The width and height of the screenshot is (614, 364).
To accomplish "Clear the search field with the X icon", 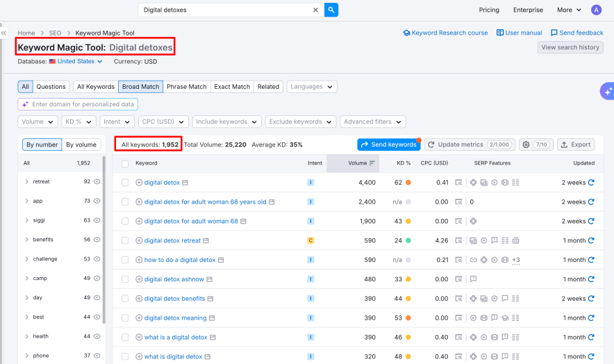I will [315, 10].
